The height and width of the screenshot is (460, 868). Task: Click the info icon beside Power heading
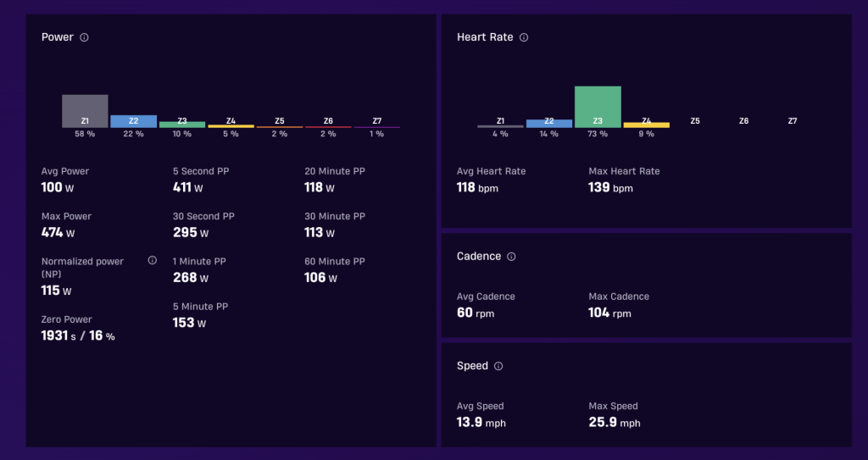tap(84, 37)
